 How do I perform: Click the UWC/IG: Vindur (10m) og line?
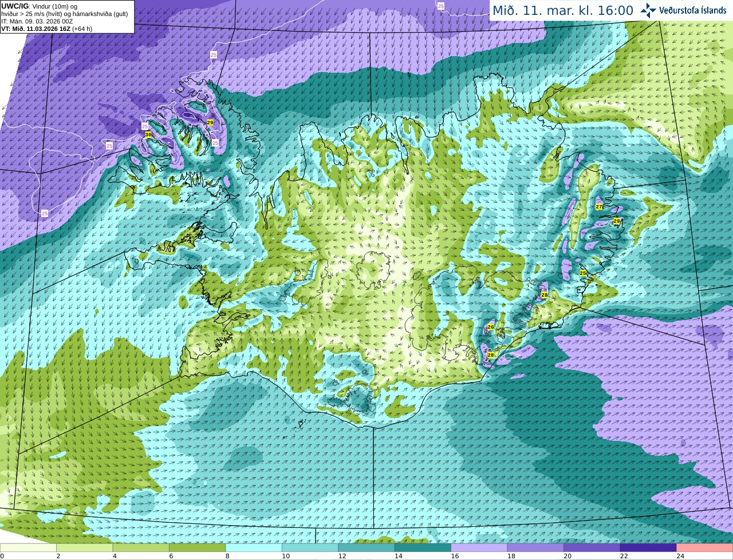pyautogui.click(x=40, y=6)
